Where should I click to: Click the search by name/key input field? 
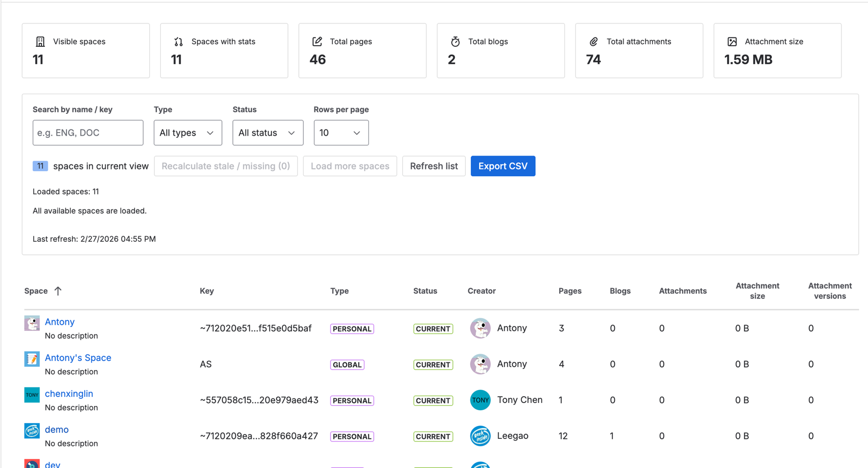[87, 133]
